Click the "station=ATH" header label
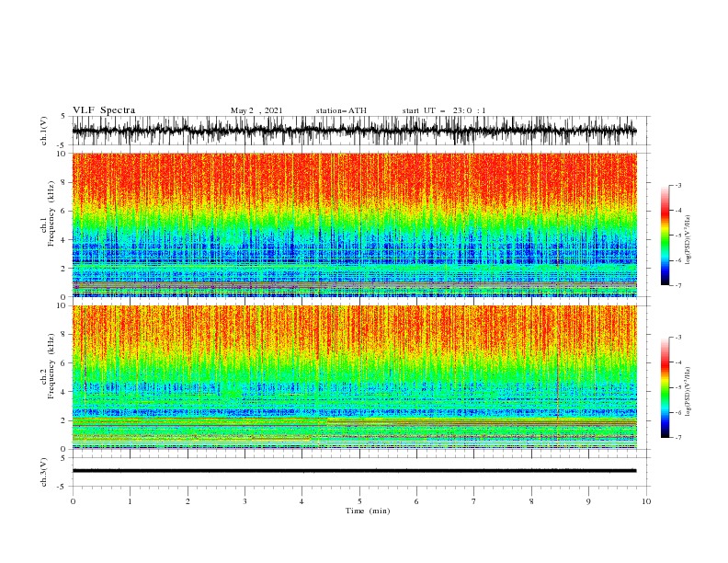 (341, 110)
